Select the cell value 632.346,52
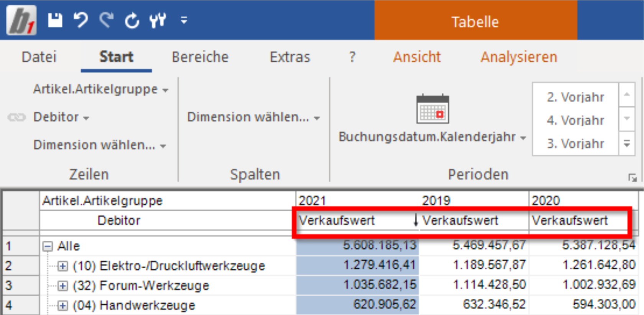Viewport: 644px width, 315px height. pos(474,305)
